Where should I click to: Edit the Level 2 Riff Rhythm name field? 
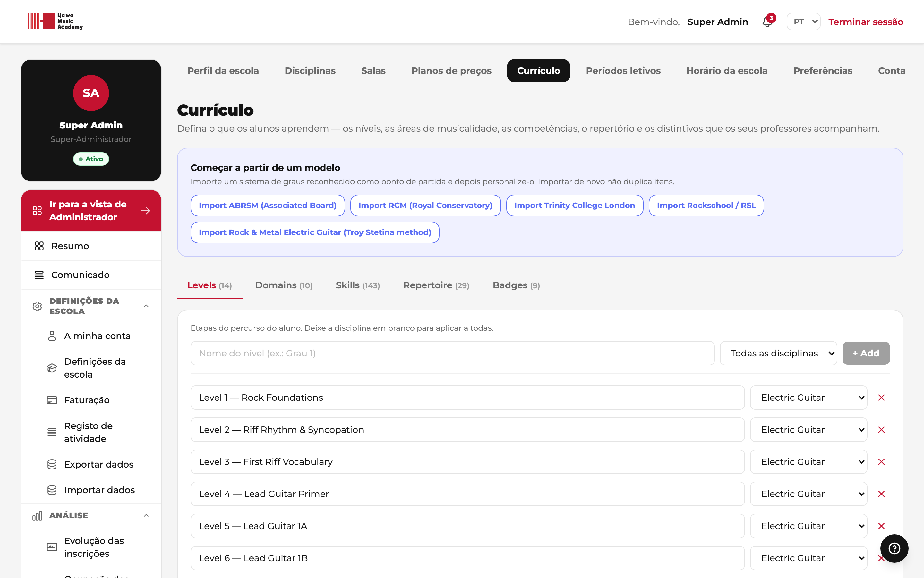coord(467,430)
